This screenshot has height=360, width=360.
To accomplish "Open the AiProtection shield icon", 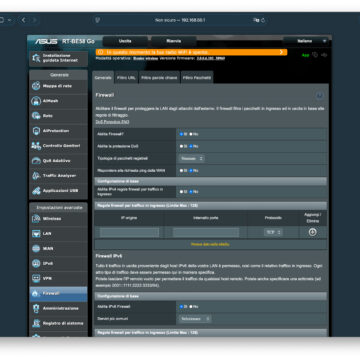I will 36,131.
